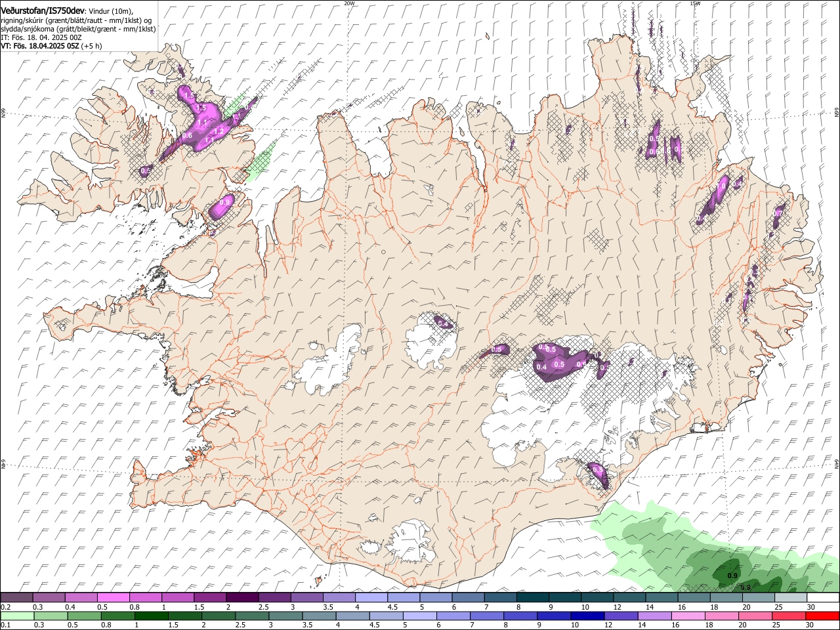This screenshot has height=630, width=840.
Task: Click the light green 0.3 rain legend swatch
Action: (x=51, y=616)
